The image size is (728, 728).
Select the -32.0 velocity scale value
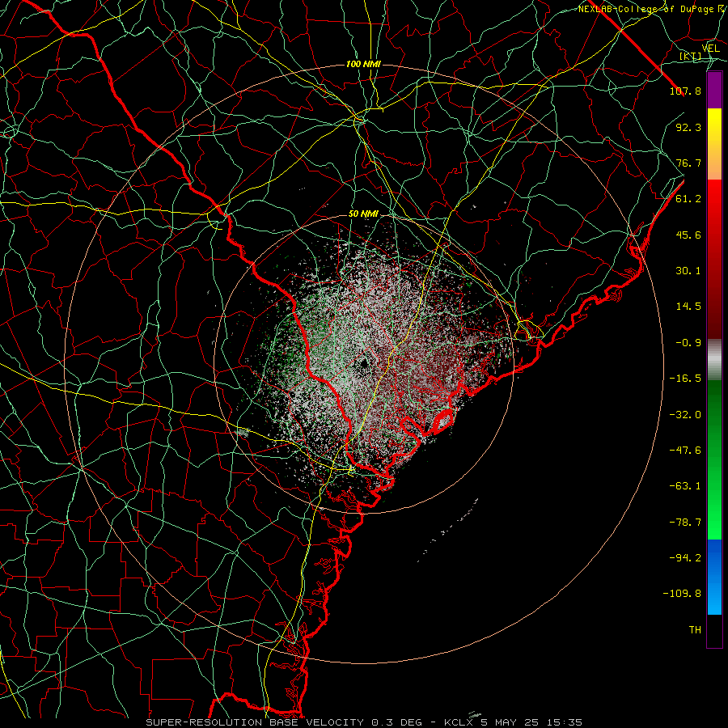click(685, 415)
